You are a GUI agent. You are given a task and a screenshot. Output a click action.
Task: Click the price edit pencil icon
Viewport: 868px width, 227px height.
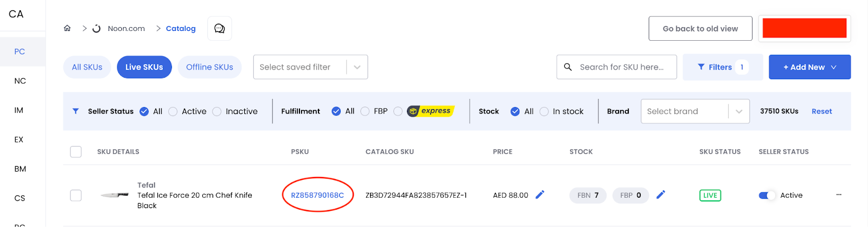(x=540, y=194)
